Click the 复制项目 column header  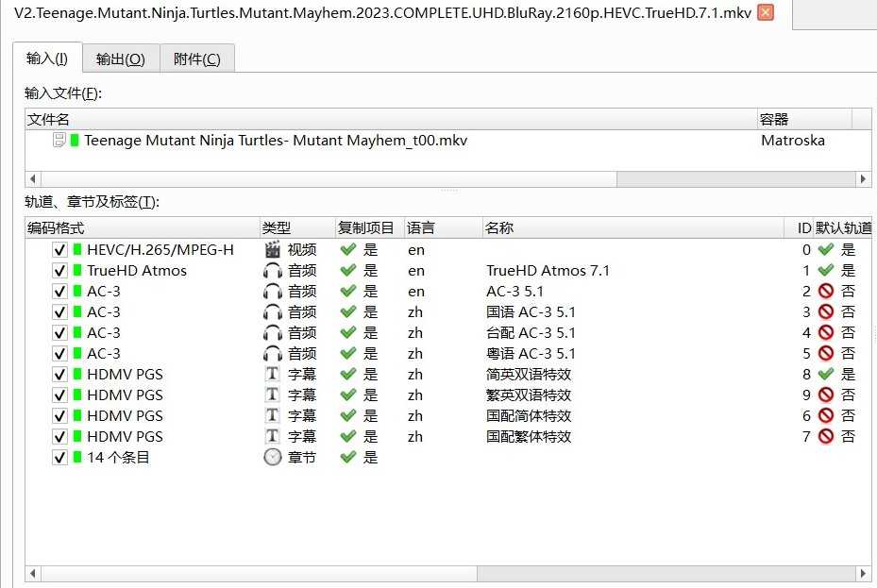pyautogui.click(x=369, y=228)
